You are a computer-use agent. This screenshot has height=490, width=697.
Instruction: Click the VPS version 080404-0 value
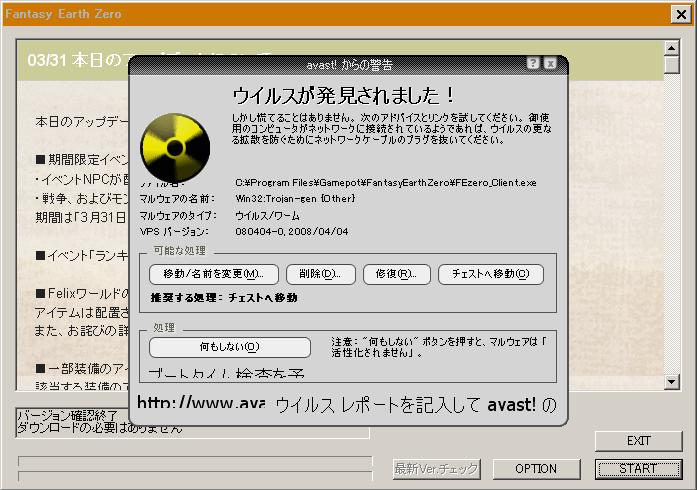coord(292,232)
